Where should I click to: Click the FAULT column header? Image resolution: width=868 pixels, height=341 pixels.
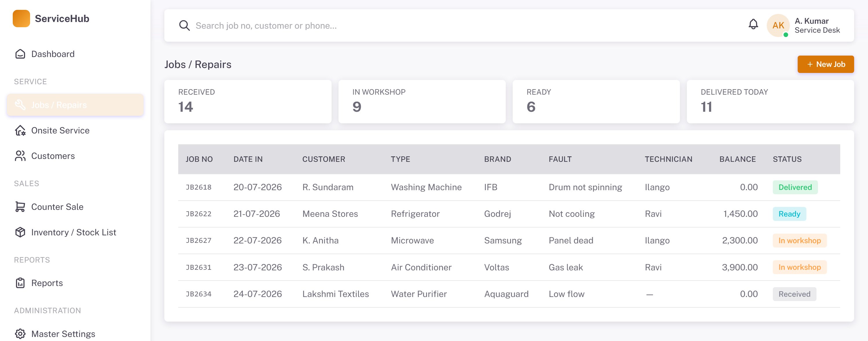[560, 159]
